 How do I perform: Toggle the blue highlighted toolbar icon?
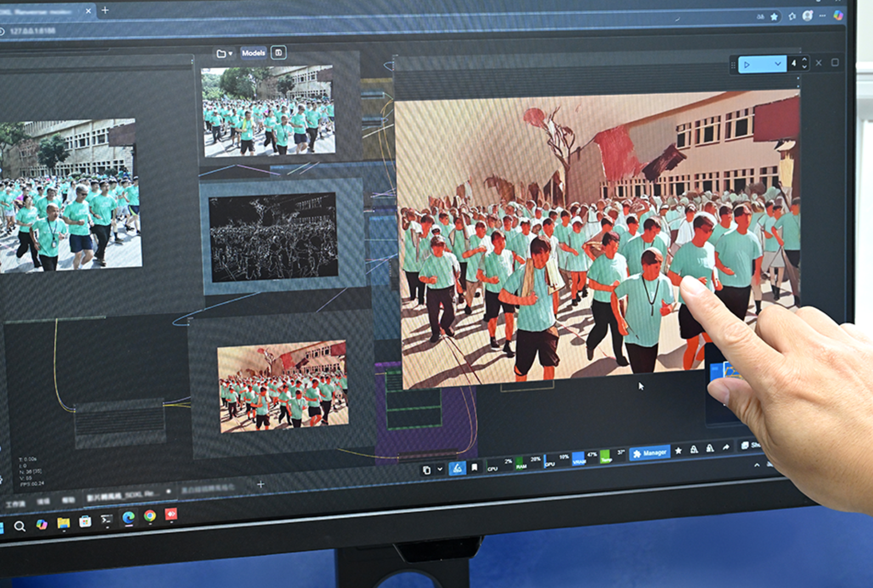point(457,468)
